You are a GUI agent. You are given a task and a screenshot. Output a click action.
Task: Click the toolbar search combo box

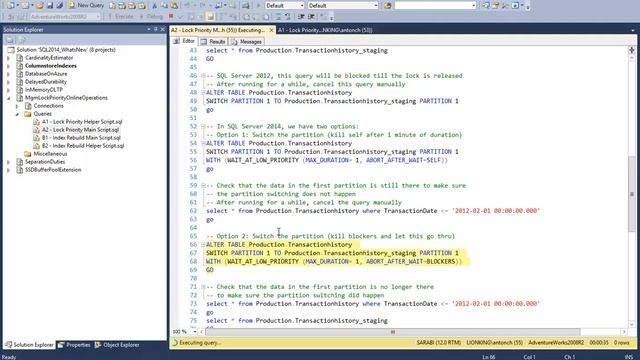[435, 6]
